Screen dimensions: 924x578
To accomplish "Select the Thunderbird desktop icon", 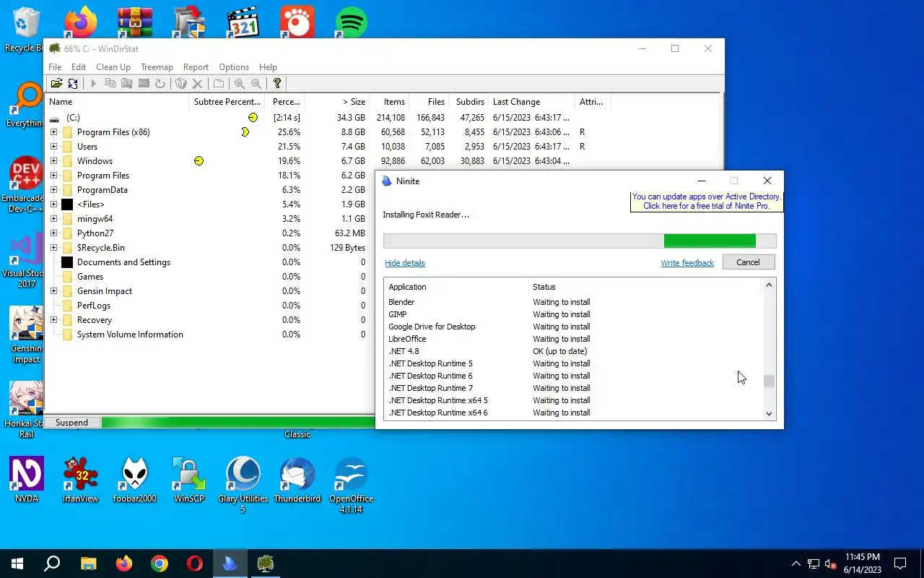I will click(x=297, y=480).
